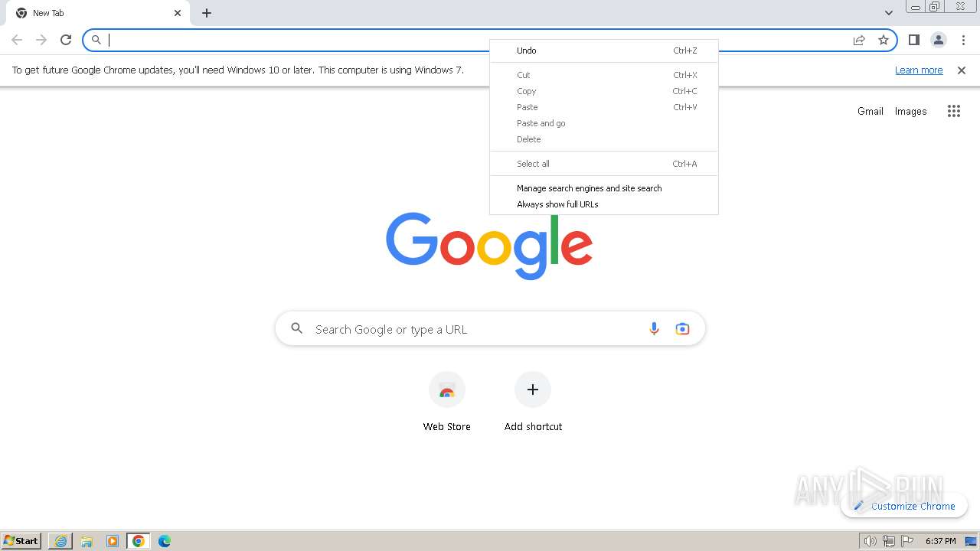The image size is (980, 551).
Task: Click the Search Google or type a URL box
Action: [x=490, y=329]
